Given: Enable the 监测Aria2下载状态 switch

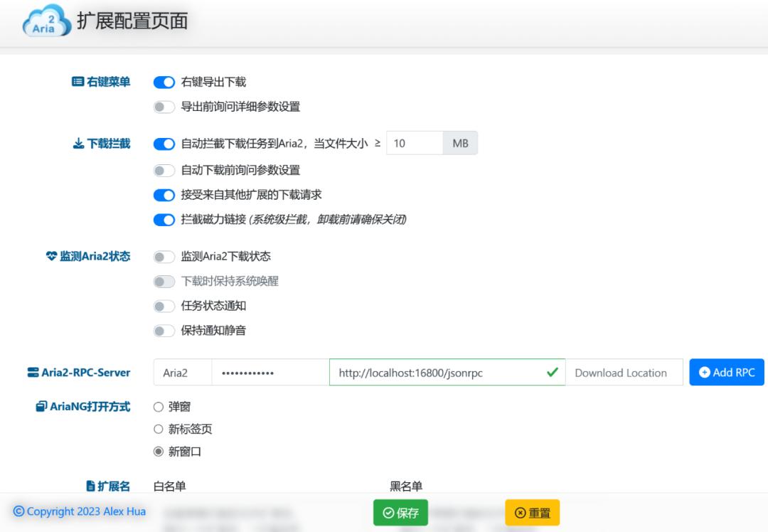Looking at the screenshot, I should point(164,256).
